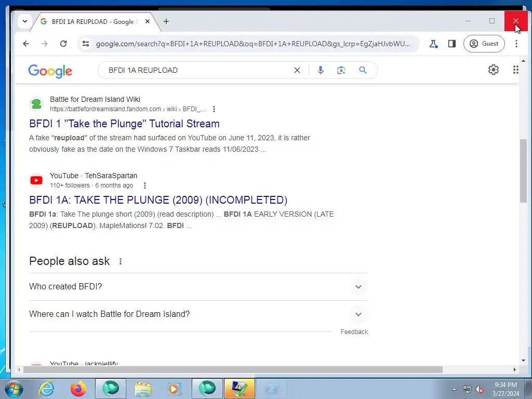This screenshot has height=399, width=532.
Task: Clear the search query with the X
Action: point(297,70)
